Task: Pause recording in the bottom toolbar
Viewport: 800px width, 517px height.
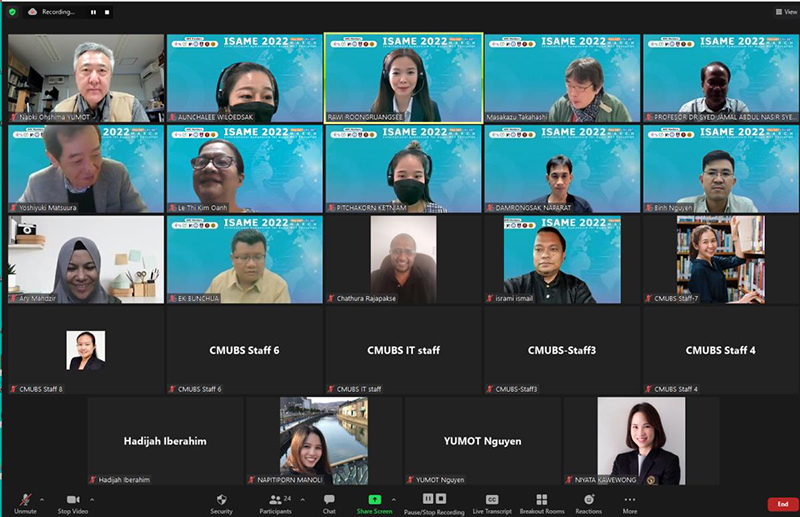Action: pyautogui.click(x=428, y=499)
